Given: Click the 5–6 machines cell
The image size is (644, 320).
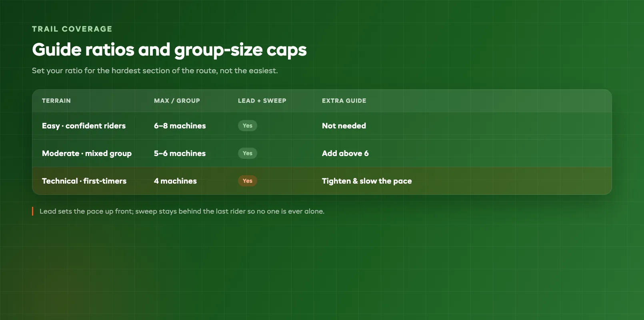Looking at the screenshot, I should click(x=180, y=153).
